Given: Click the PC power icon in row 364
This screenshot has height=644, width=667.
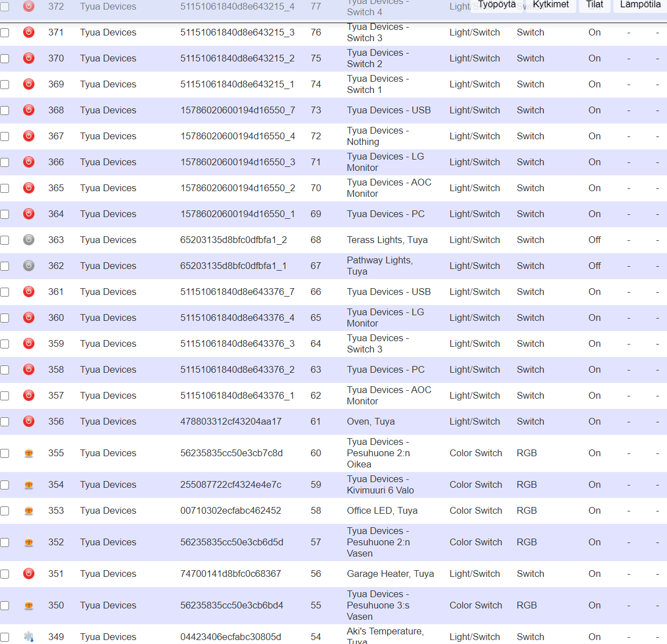Looking at the screenshot, I should coord(29,214).
